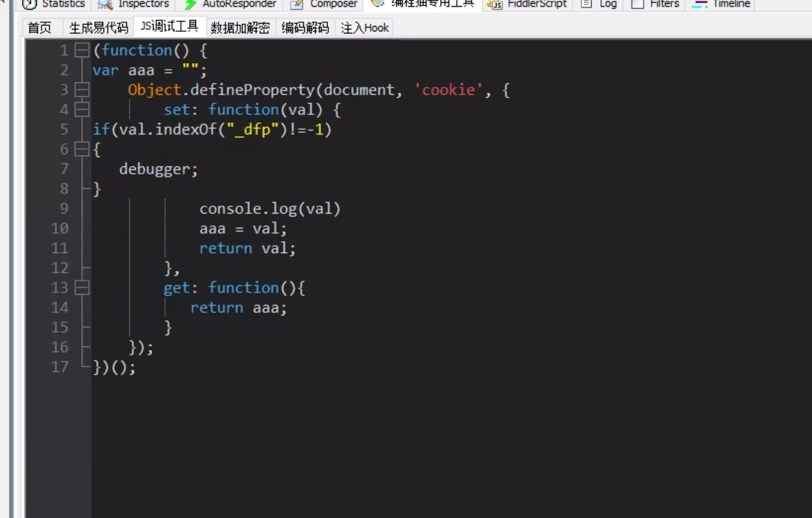Select the JS调试工具 sub-tab
Viewport: 812px width, 518px height.
[x=169, y=26]
